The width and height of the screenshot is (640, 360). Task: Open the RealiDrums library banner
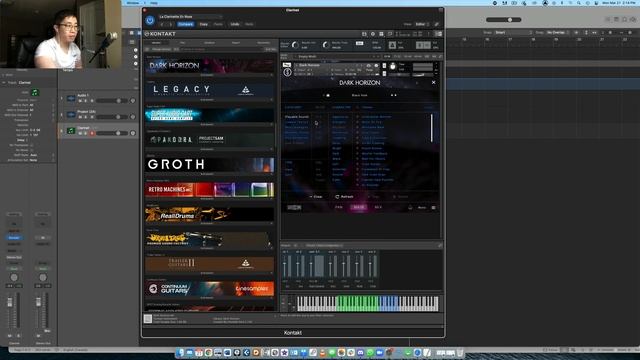point(209,214)
